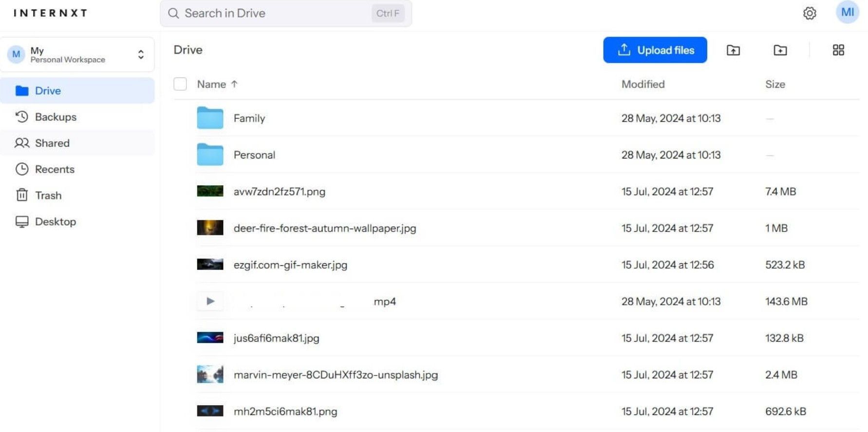Expand the Personal Workspace switcher
The height and width of the screenshot is (432, 868).
[140, 55]
